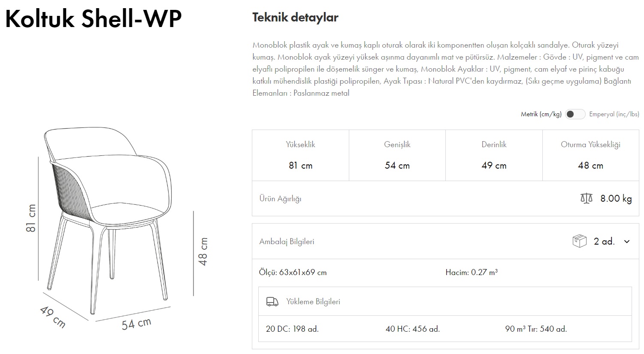The image size is (644, 354).
Task: Click the box icon next to Ambalaj Bilgileri
Action: click(x=580, y=241)
